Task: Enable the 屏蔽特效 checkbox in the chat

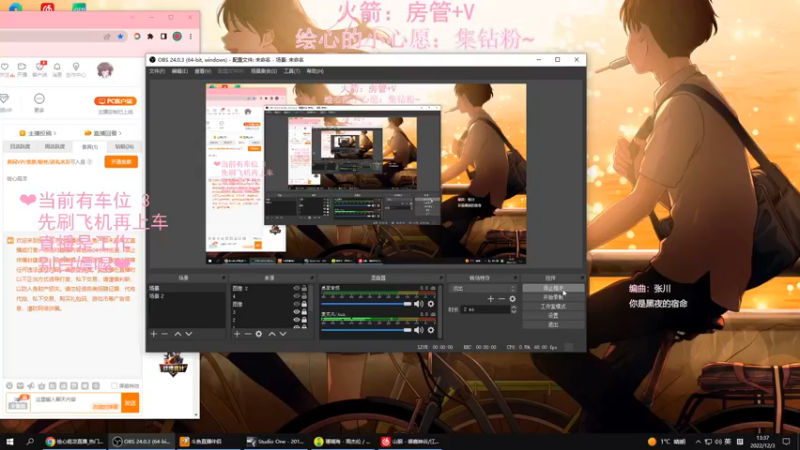Action: click(x=114, y=386)
